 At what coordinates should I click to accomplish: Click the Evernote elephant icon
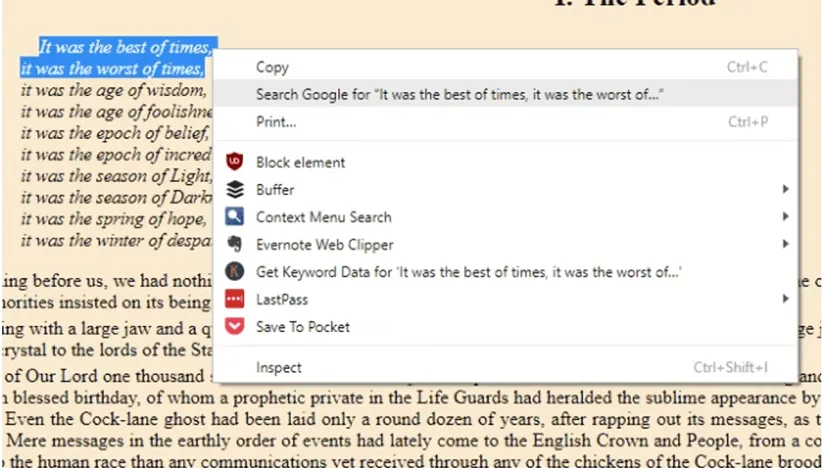click(x=234, y=245)
